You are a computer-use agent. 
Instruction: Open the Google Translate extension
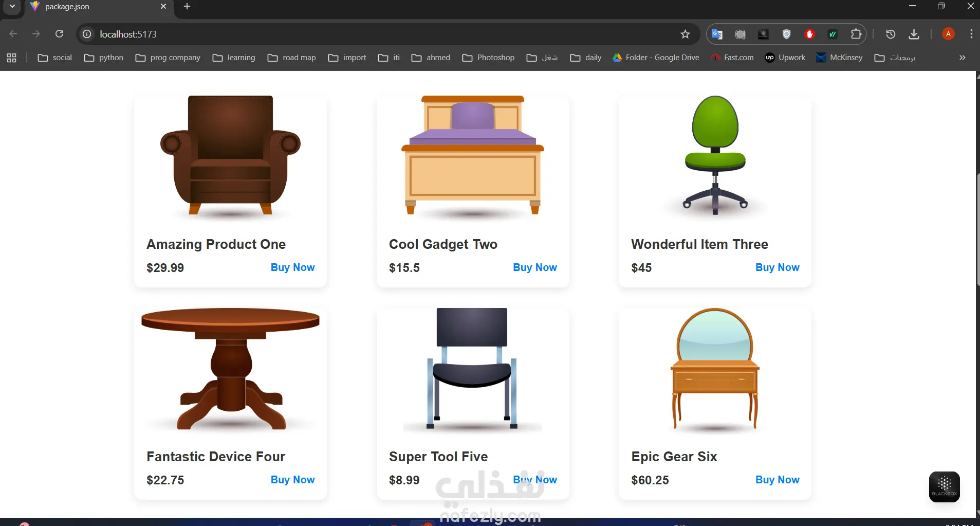(x=717, y=34)
